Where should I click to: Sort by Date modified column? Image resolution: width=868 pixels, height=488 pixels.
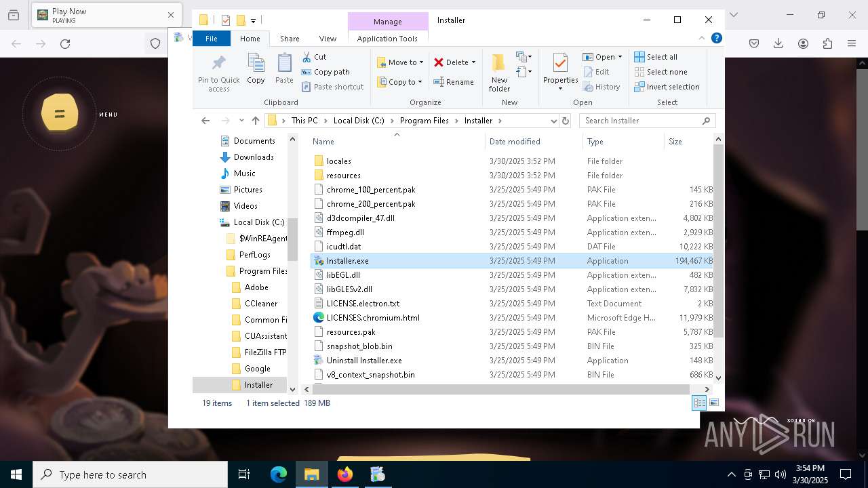[534, 142]
